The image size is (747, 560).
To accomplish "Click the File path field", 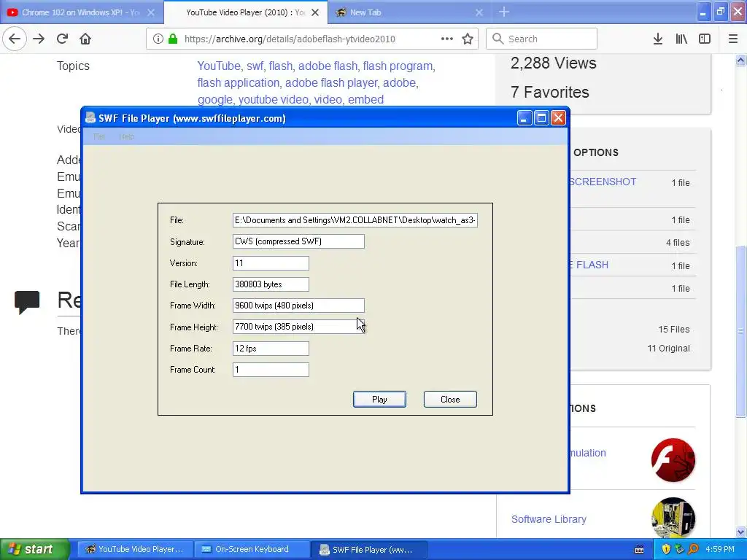I will pyautogui.click(x=355, y=220).
